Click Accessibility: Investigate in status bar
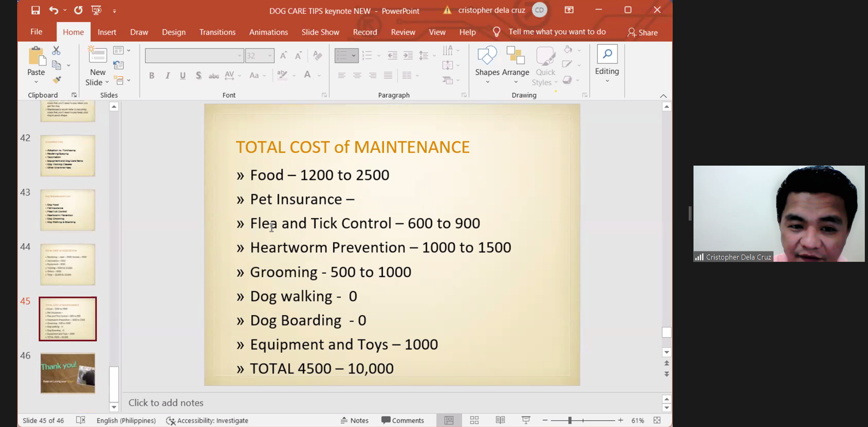 207,420
